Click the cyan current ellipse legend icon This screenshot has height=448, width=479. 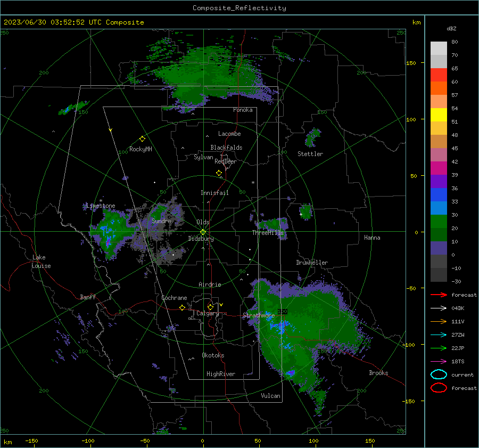pyautogui.click(x=439, y=374)
